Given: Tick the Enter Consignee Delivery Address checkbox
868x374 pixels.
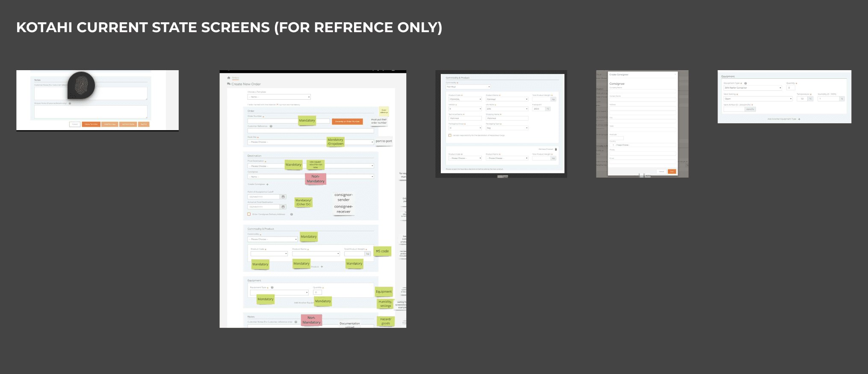Looking at the screenshot, I should click(249, 214).
